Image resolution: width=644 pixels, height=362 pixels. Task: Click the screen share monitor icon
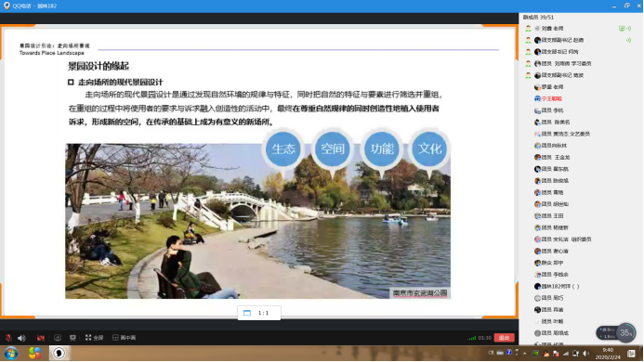[58, 338]
